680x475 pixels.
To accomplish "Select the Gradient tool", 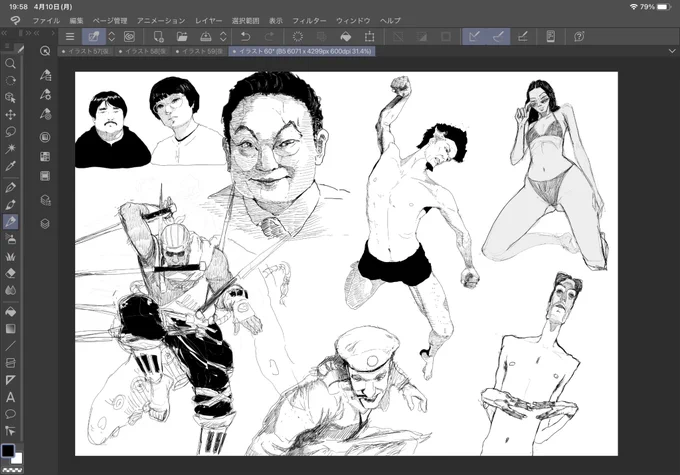I will (x=10, y=329).
